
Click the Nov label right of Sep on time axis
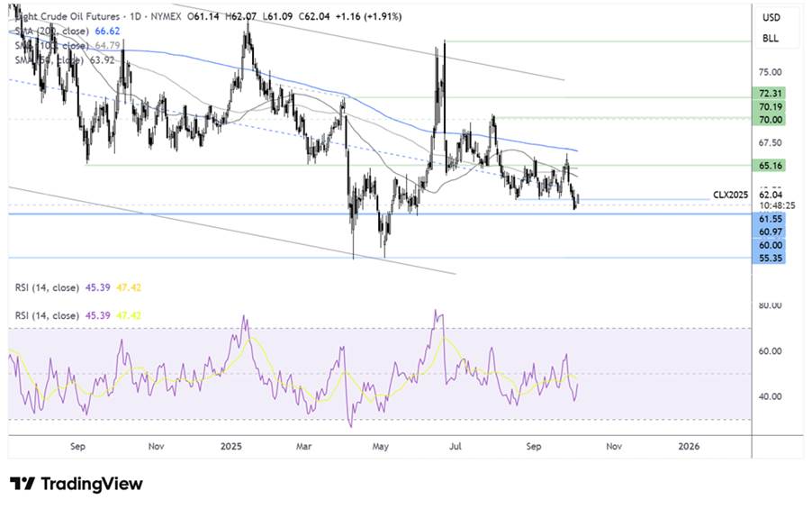[614, 445]
